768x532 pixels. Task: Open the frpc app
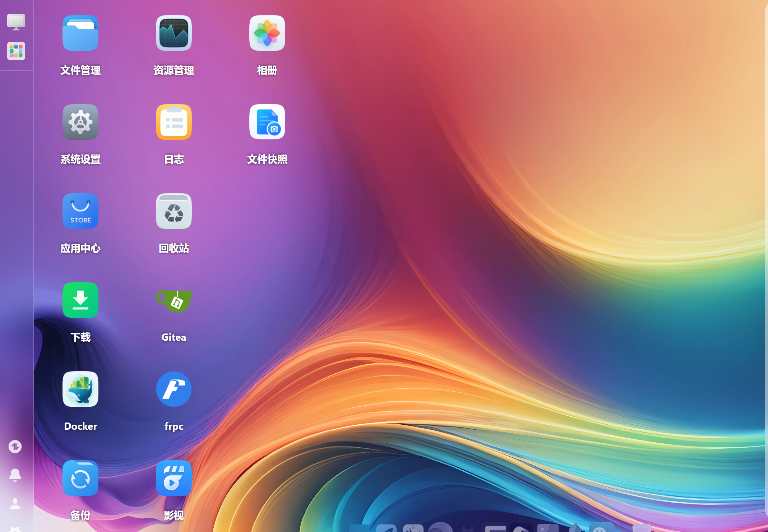(x=174, y=389)
